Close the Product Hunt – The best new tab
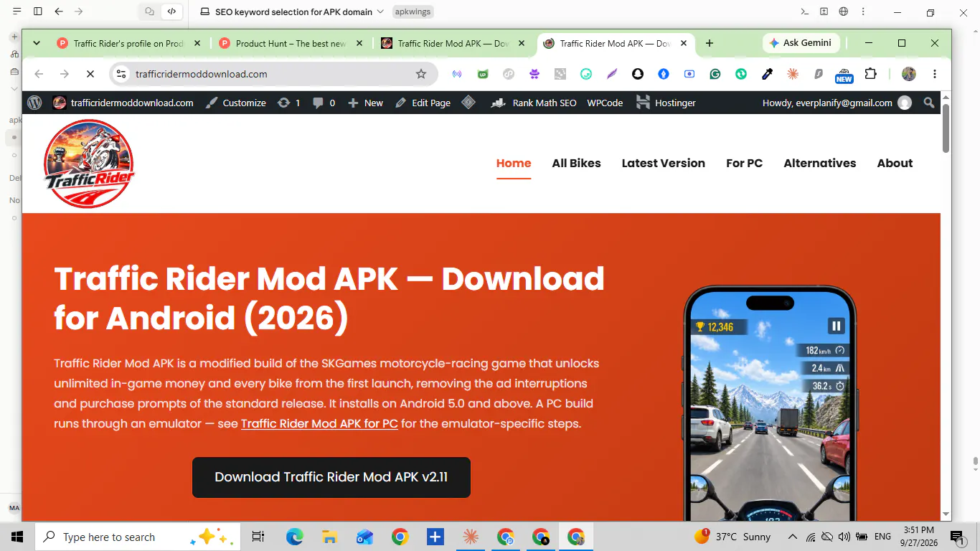The image size is (980, 551). (359, 43)
